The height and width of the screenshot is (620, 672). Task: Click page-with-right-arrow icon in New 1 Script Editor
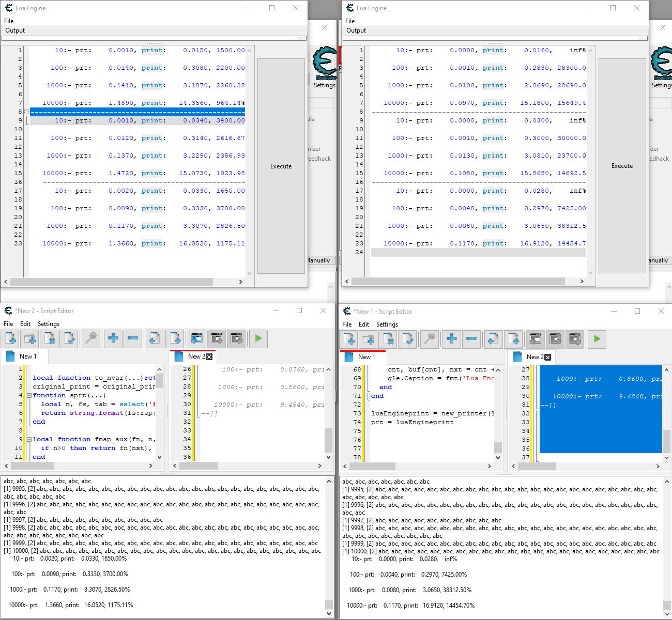[x=513, y=339]
